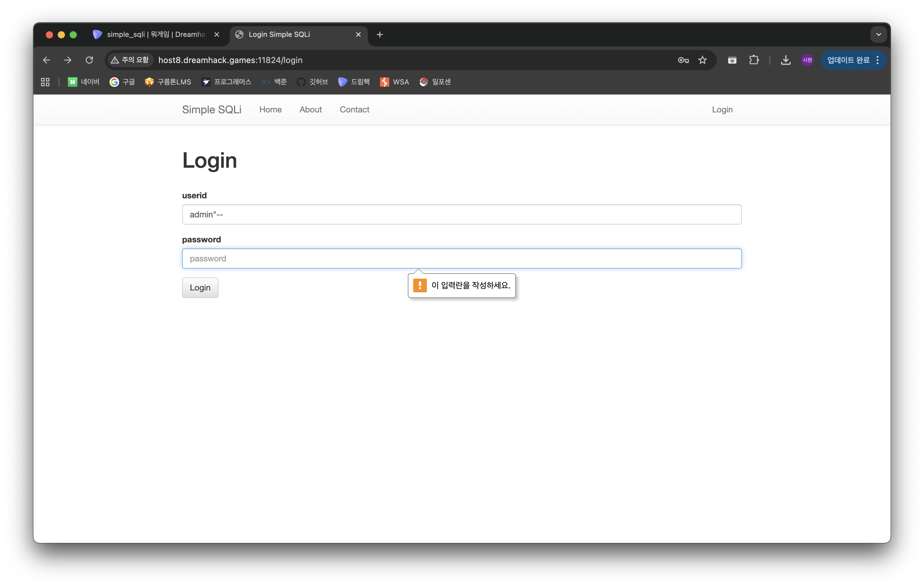The height and width of the screenshot is (587, 924).
Task: Go to the About nav item
Action: click(x=310, y=110)
